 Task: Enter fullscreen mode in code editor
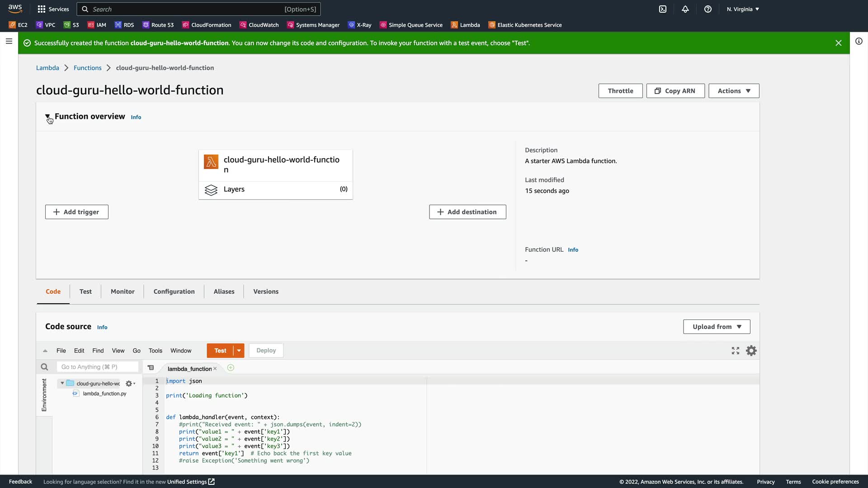coord(736,351)
